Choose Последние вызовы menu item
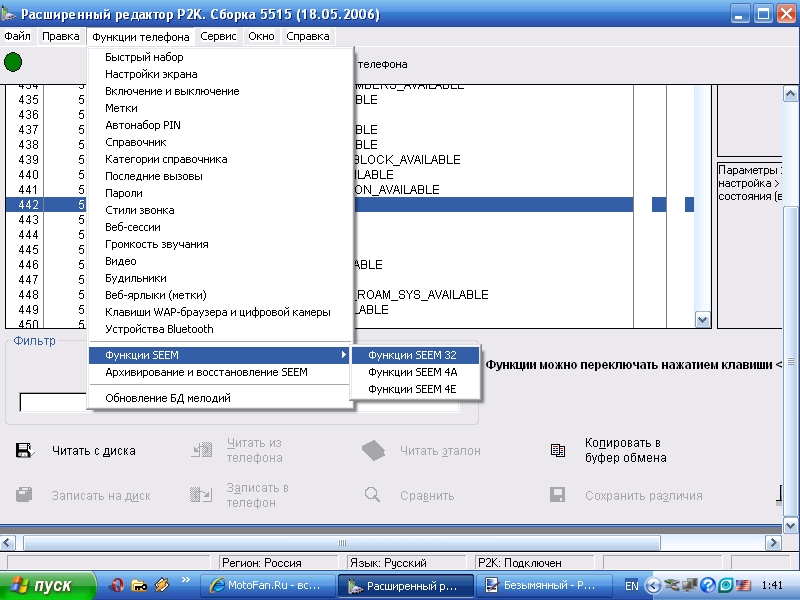 [x=220, y=176]
